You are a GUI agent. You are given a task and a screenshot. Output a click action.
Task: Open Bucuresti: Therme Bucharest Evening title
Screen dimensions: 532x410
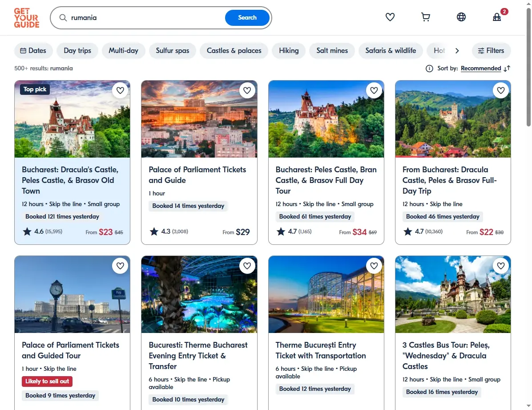[x=198, y=356]
